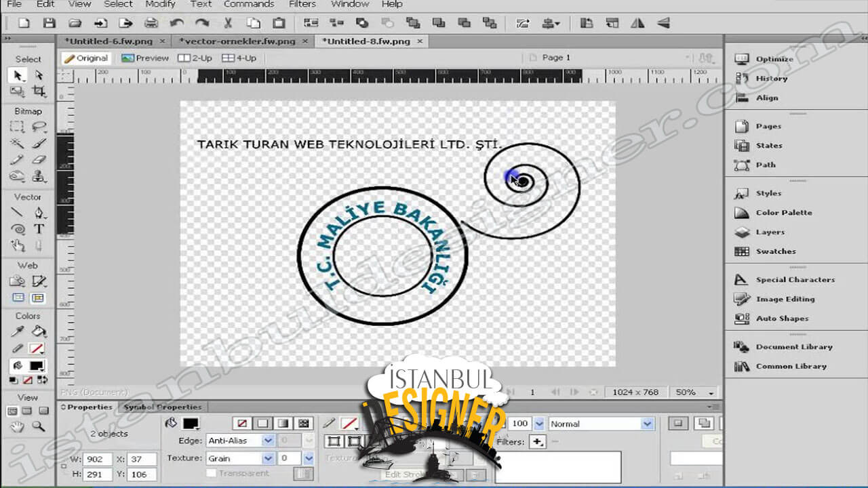
Task: Open fill color swatch in Properties panel
Action: pyautogui.click(x=191, y=424)
